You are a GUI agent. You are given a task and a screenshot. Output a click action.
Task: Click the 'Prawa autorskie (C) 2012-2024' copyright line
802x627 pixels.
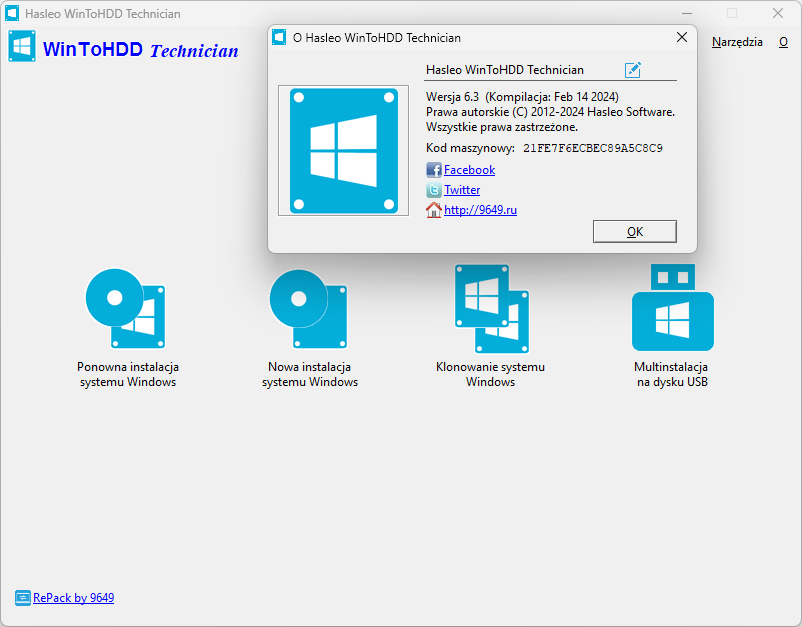[x=550, y=112]
